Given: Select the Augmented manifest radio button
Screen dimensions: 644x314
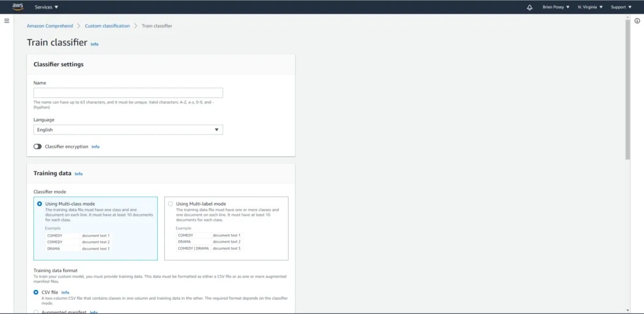Looking at the screenshot, I should pyautogui.click(x=36, y=312).
